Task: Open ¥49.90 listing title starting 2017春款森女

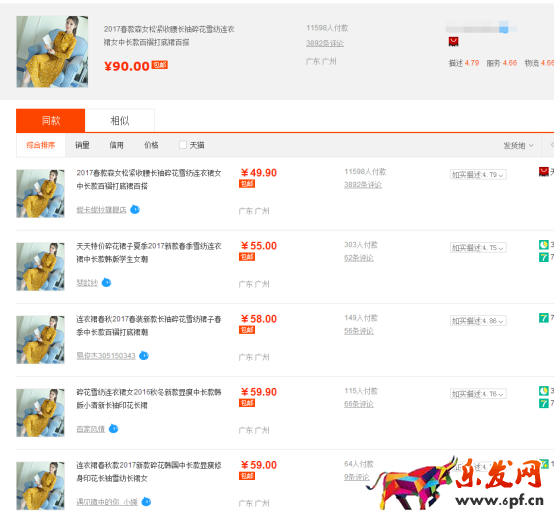Action: click(149, 179)
